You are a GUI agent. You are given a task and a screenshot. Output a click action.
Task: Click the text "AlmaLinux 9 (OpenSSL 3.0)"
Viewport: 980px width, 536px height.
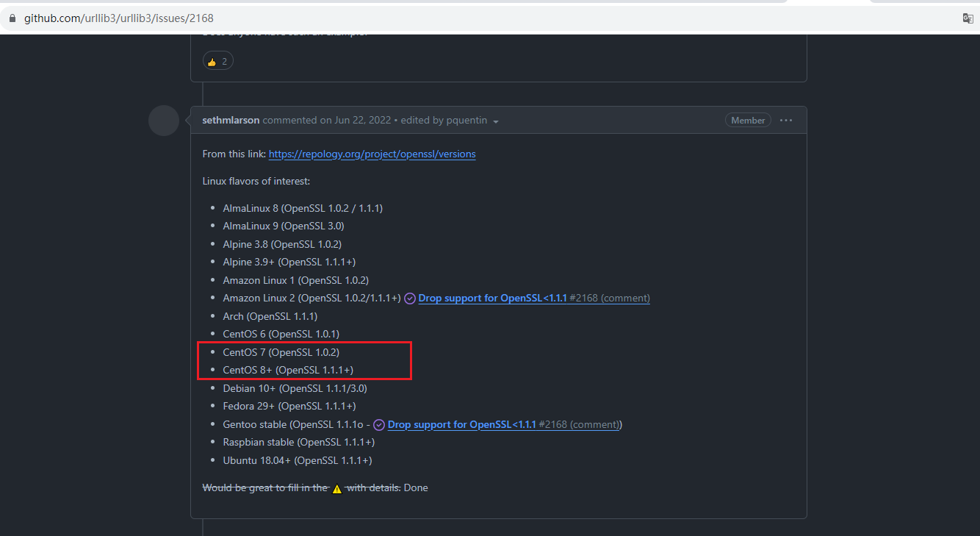pyautogui.click(x=284, y=226)
